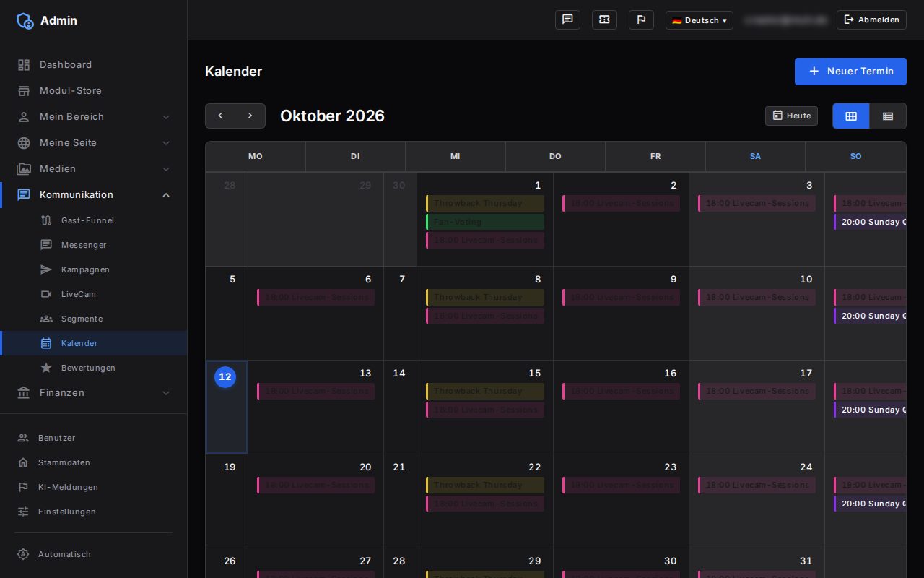This screenshot has width=924, height=578.
Task: Open Throwback Thursday event on October 22
Action: point(485,485)
